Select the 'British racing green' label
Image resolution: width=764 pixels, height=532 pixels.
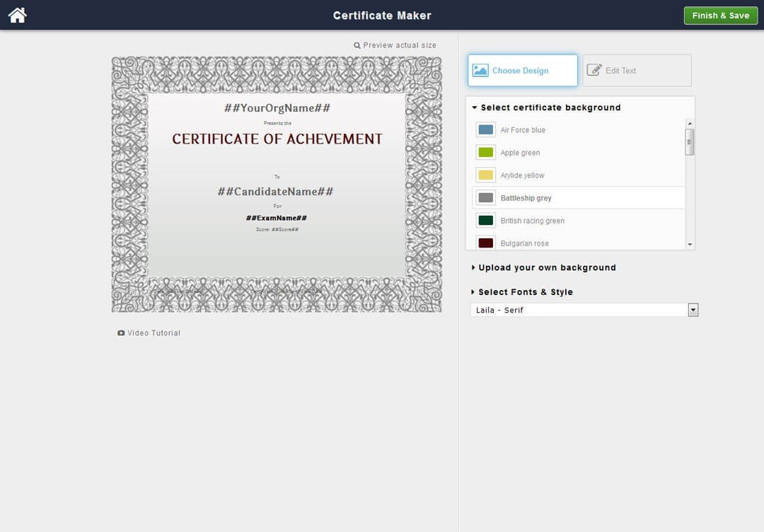pyautogui.click(x=532, y=221)
